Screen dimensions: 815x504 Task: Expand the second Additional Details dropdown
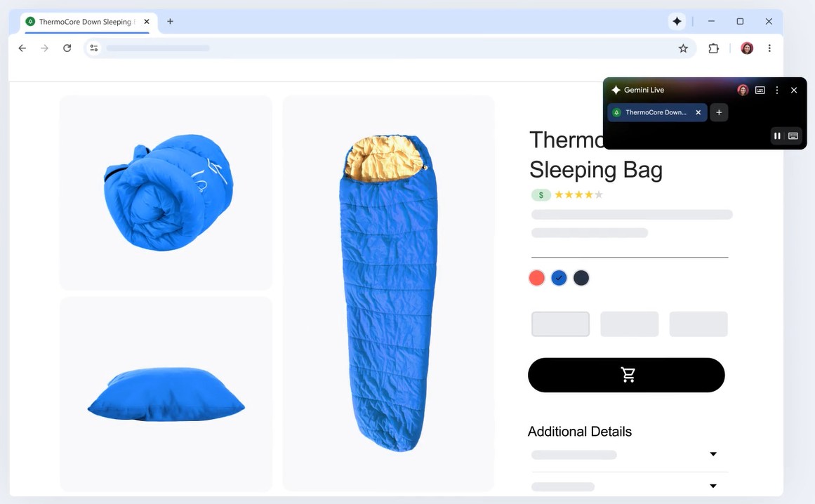pos(713,486)
